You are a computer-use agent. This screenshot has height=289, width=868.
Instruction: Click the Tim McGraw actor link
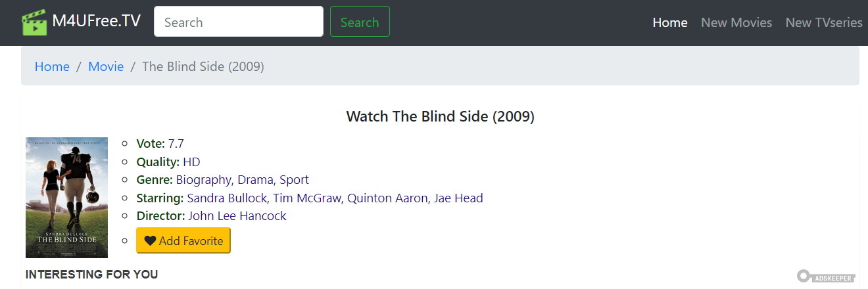tap(307, 198)
